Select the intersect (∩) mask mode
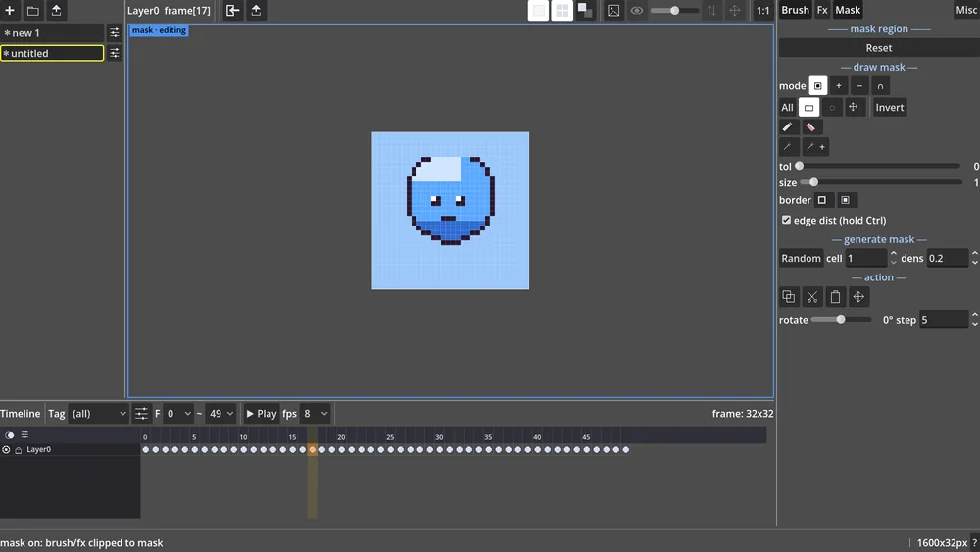 (x=880, y=85)
